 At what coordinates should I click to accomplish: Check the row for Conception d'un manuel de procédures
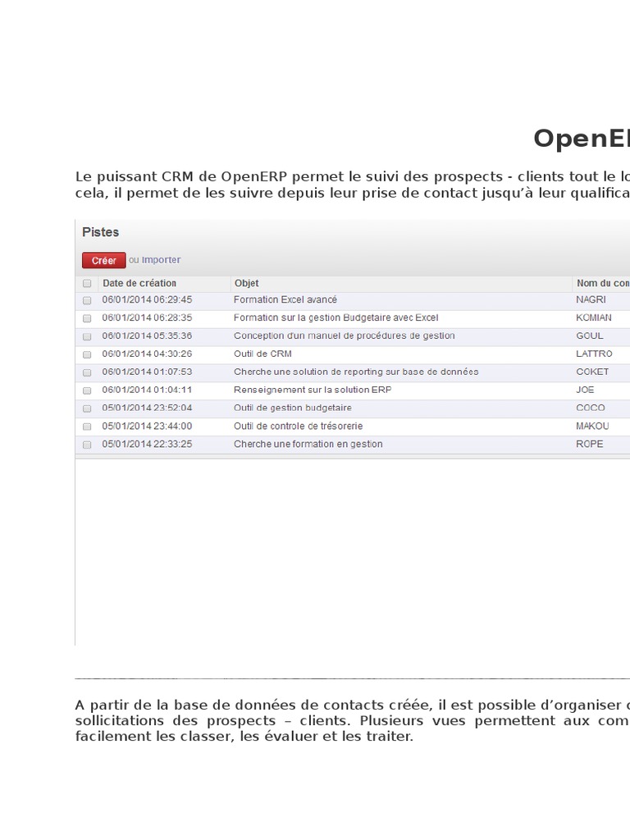(87, 336)
